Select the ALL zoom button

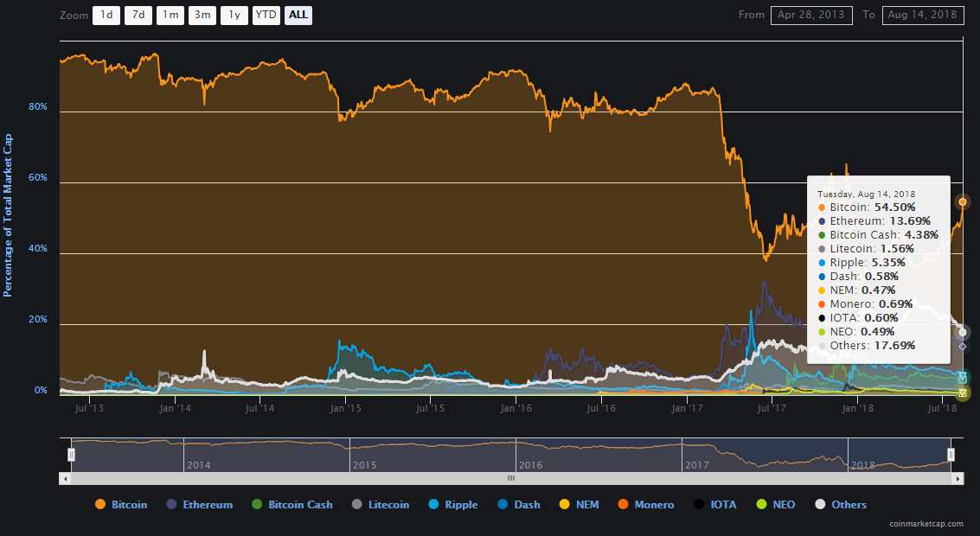(298, 15)
